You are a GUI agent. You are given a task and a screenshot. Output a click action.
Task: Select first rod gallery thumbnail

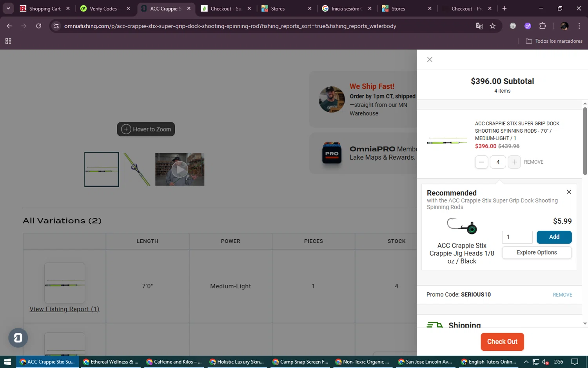tap(102, 169)
